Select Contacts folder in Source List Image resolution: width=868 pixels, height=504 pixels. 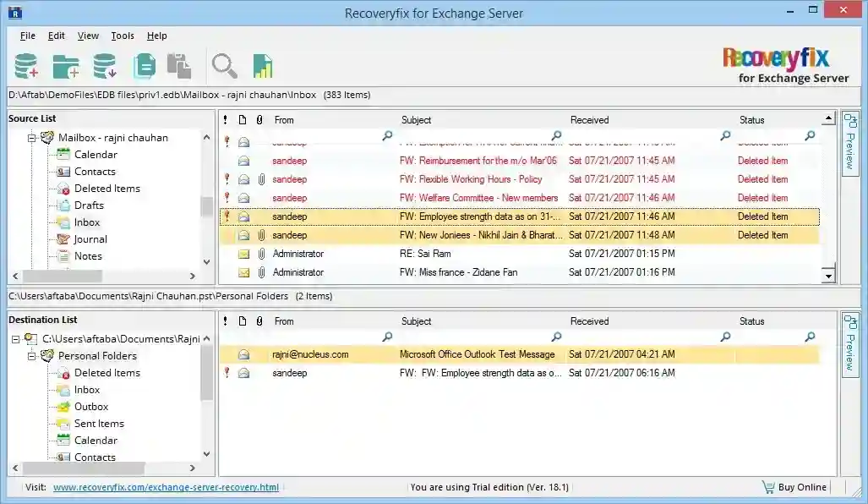[x=95, y=172]
